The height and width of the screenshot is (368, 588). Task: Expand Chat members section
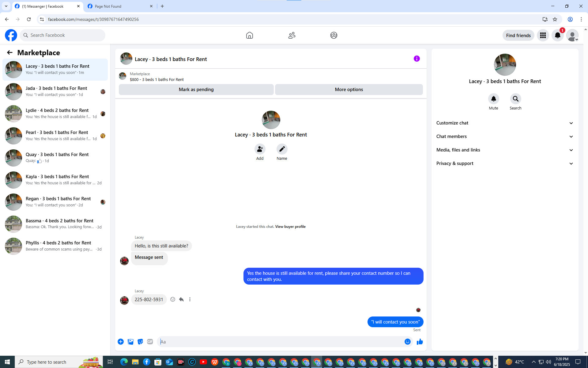[x=505, y=136]
